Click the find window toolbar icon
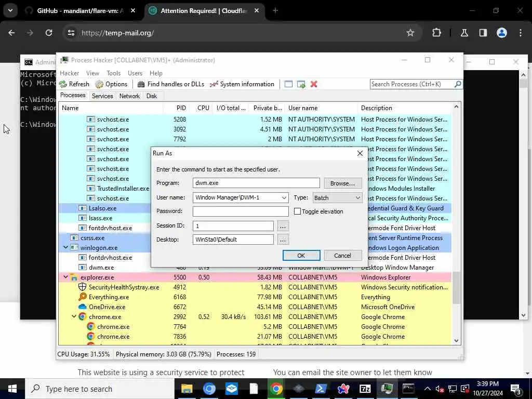Image resolution: width=532 pixels, height=399 pixels. 288,84
